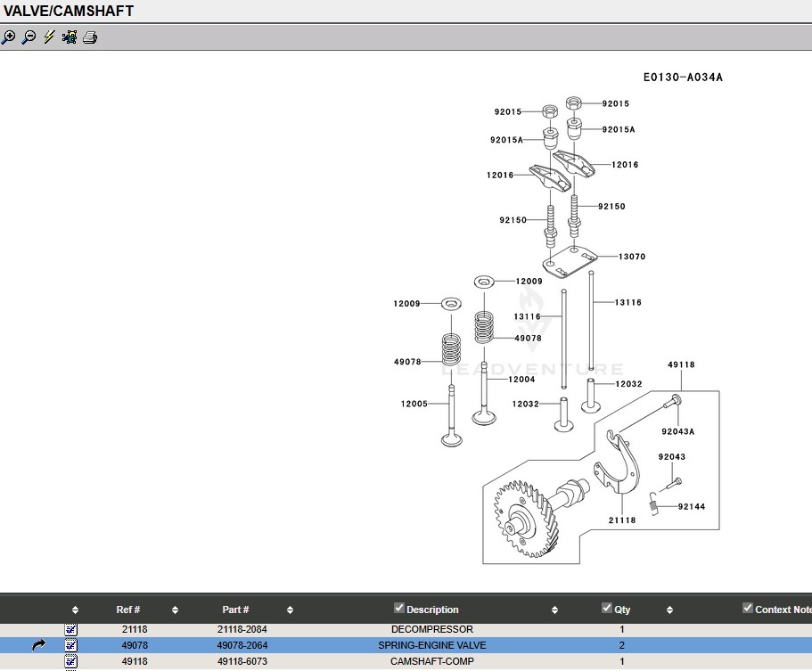Select part number 49078-2064
The image size is (812, 671).
242,645
